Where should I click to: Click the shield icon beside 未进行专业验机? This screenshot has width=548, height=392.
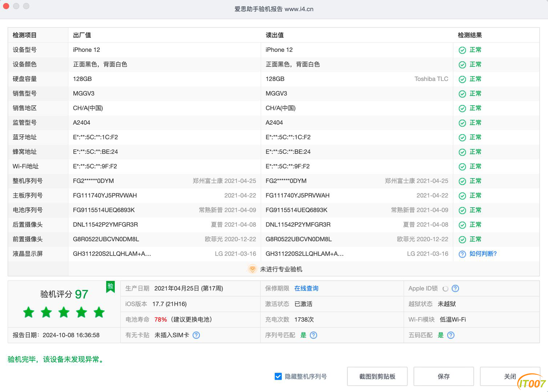click(252, 269)
